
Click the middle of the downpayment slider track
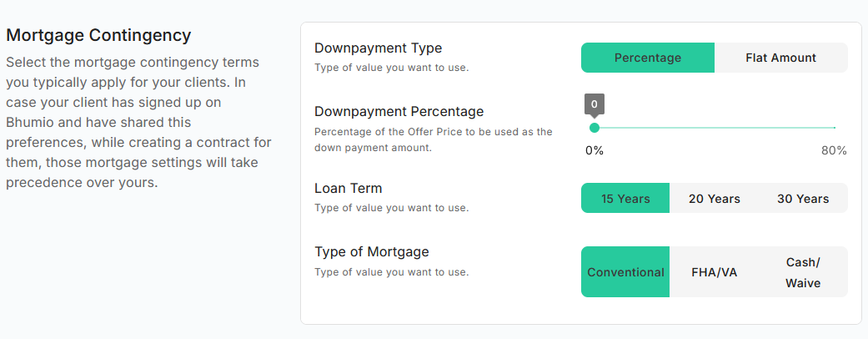tap(715, 128)
